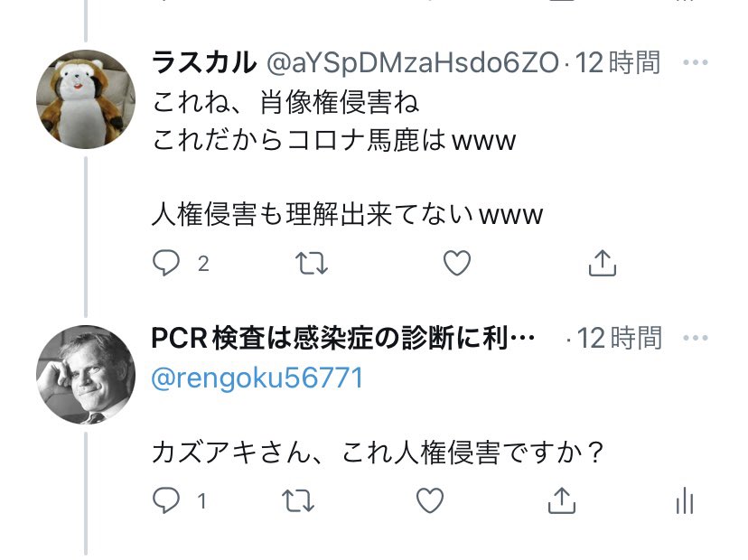This screenshot has width=748, height=560.
Task: Share the rengoku56771 tweet
Action: pyautogui.click(x=562, y=500)
